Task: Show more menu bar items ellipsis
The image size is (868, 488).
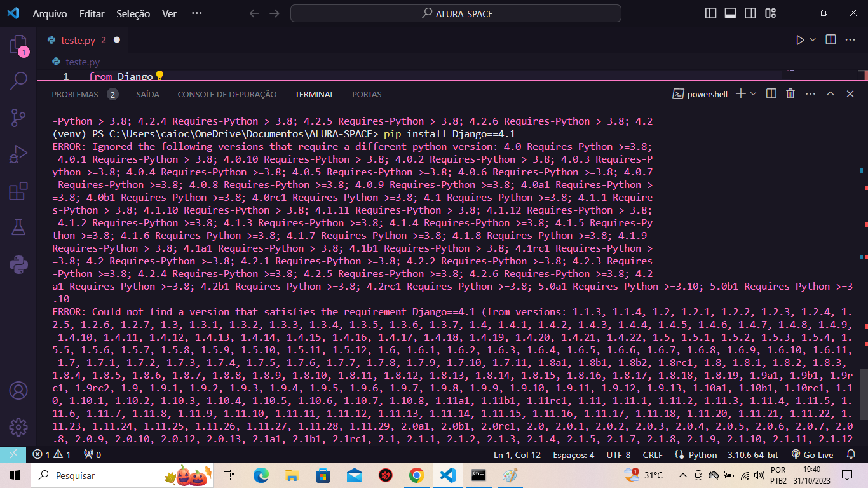Action: click(196, 13)
